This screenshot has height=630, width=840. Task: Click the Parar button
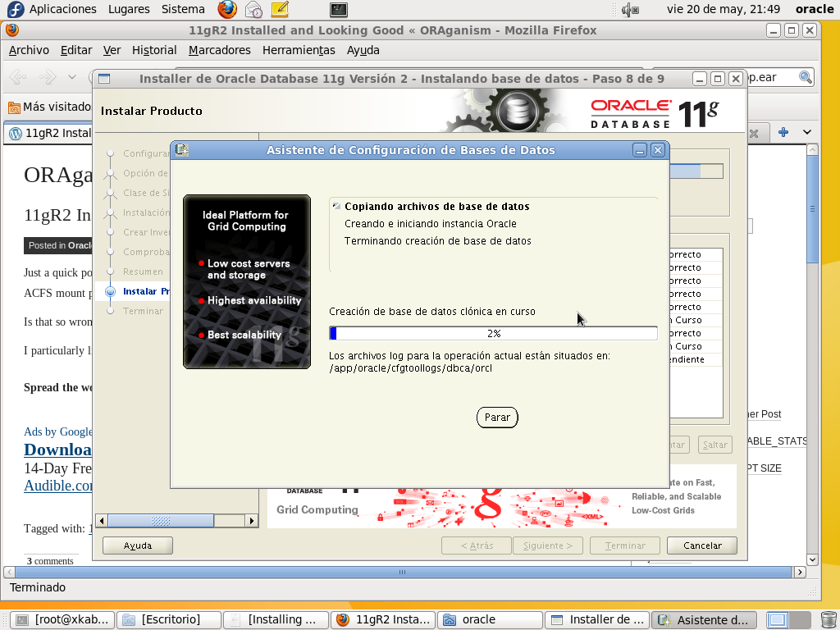pos(497,418)
